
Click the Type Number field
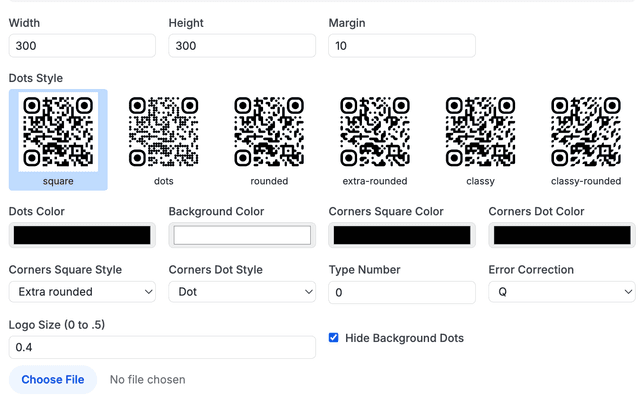(402, 292)
